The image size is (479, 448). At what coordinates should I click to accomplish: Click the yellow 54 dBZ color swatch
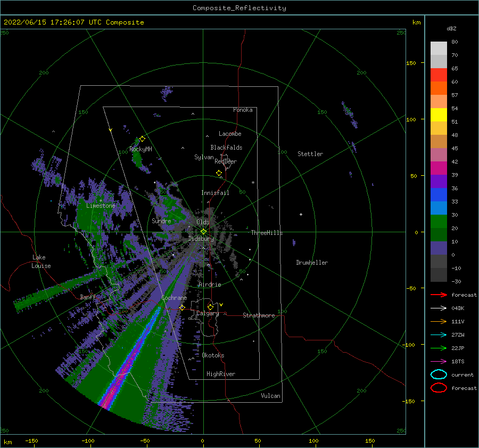[439, 115]
